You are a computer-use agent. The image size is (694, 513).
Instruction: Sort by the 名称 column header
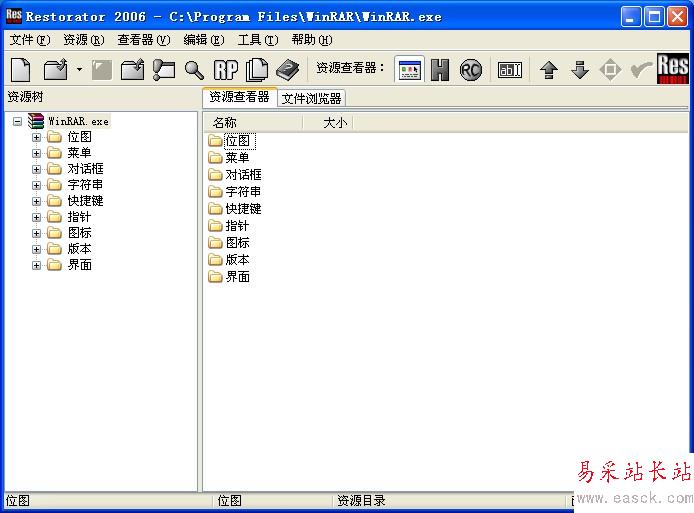tap(254, 123)
